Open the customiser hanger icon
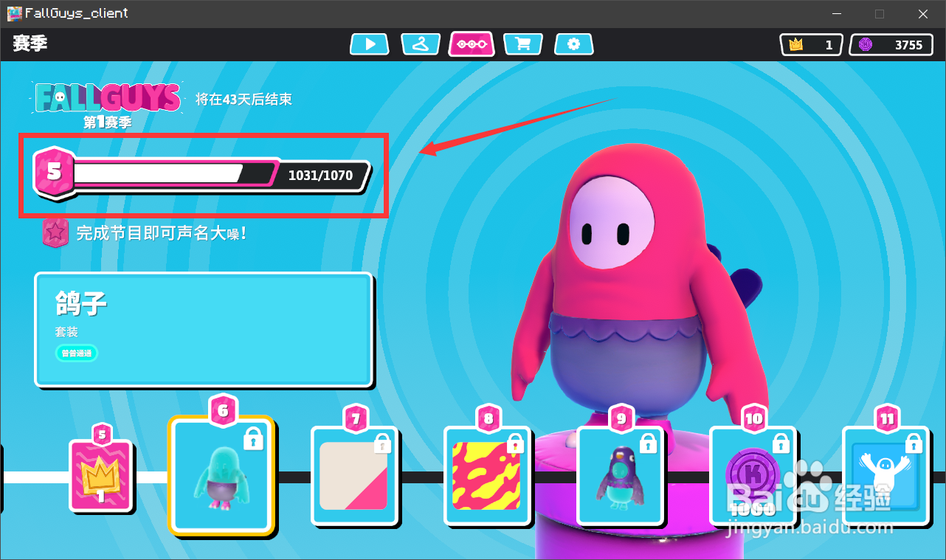946x560 pixels. [x=421, y=44]
